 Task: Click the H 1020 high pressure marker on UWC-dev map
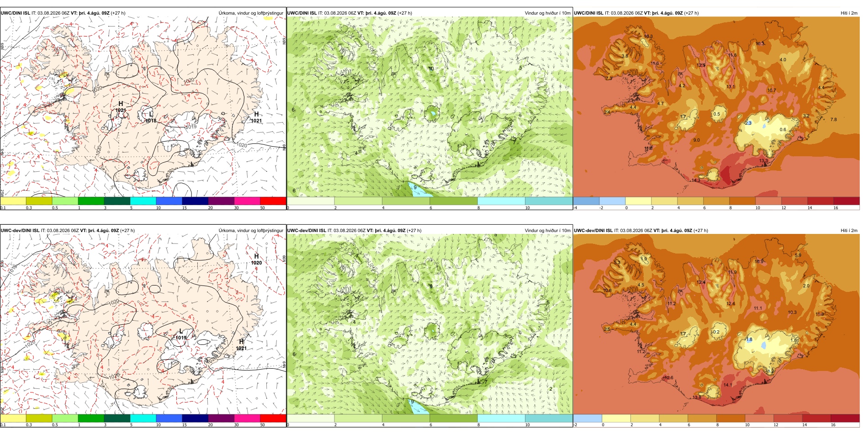tap(256, 259)
